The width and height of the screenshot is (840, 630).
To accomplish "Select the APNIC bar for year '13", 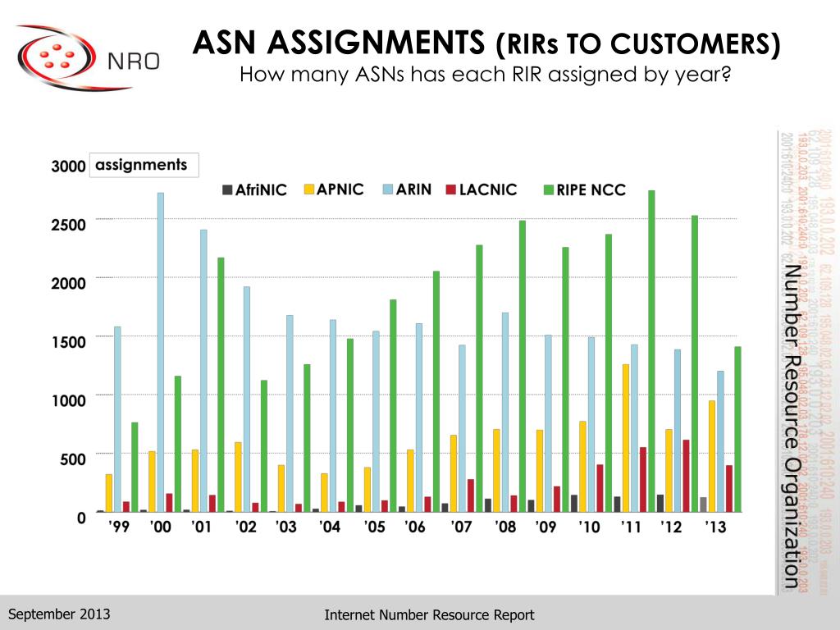I will pyautogui.click(x=712, y=456).
